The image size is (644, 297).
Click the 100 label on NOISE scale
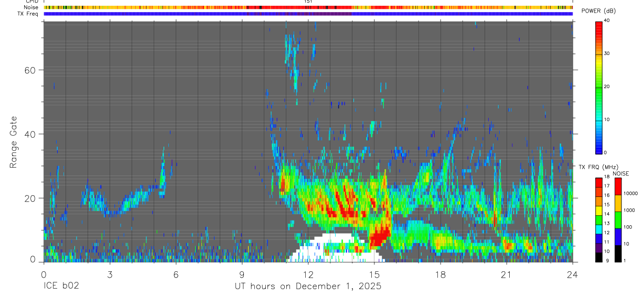click(628, 227)
